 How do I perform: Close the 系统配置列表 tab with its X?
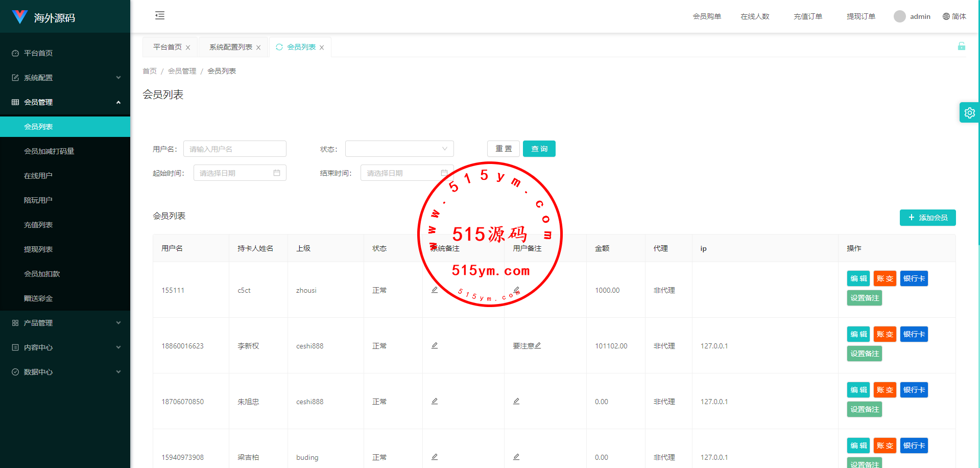[x=258, y=48]
